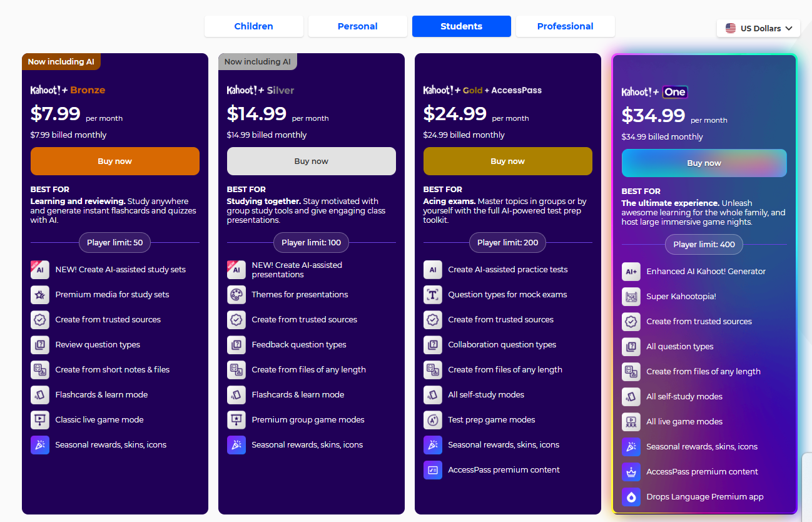Click the AI-assisted study sets icon in Bronze
Image resolution: width=812 pixels, height=522 pixels.
[x=40, y=270]
